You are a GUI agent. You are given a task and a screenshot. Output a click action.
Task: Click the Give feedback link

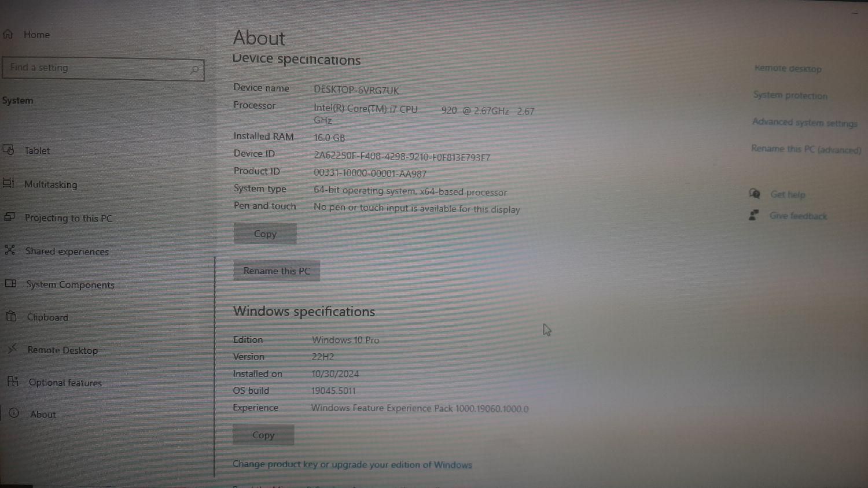coord(798,216)
